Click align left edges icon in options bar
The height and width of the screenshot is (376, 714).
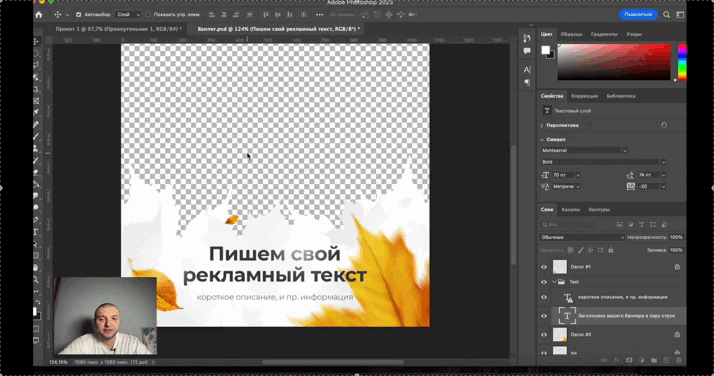coord(212,15)
